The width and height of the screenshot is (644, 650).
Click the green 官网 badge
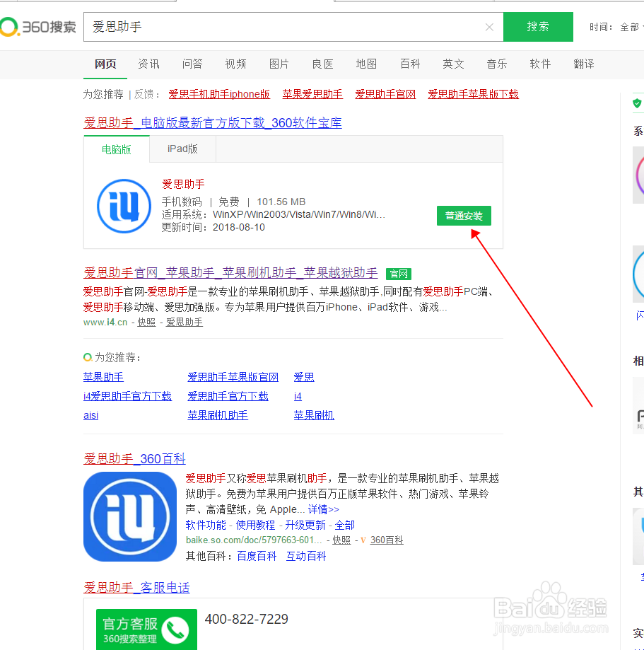point(398,274)
